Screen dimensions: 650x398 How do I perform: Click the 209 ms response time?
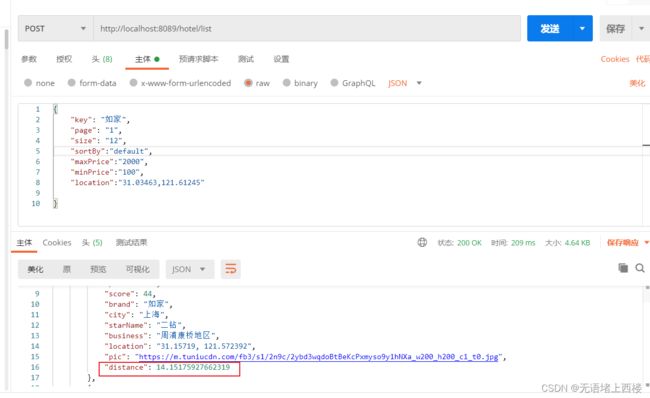coord(523,243)
